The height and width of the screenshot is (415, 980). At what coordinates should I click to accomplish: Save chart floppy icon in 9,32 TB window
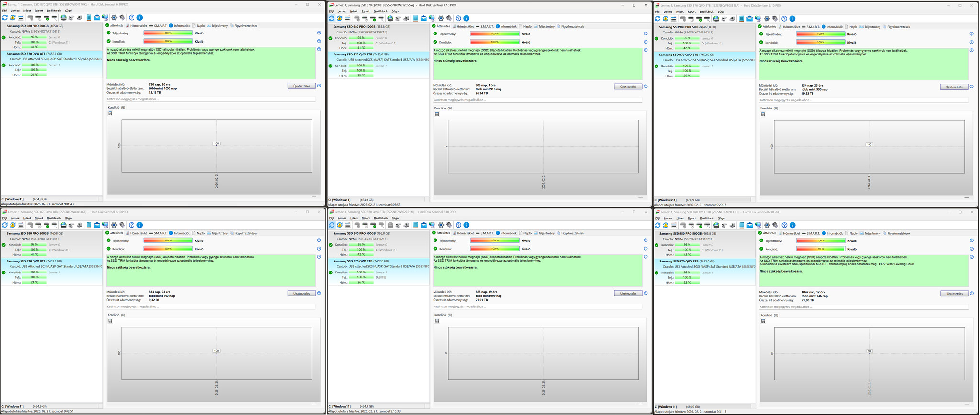point(110,320)
